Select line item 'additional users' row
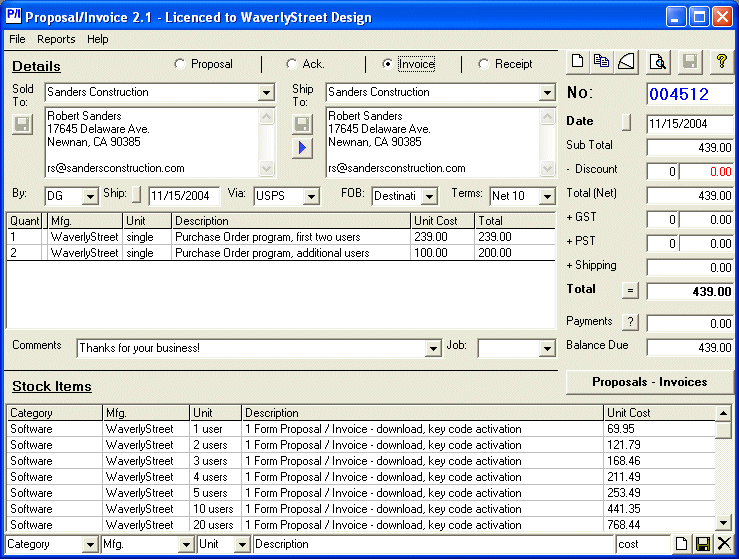This screenshot has height=559, width=739. point(281,253)
